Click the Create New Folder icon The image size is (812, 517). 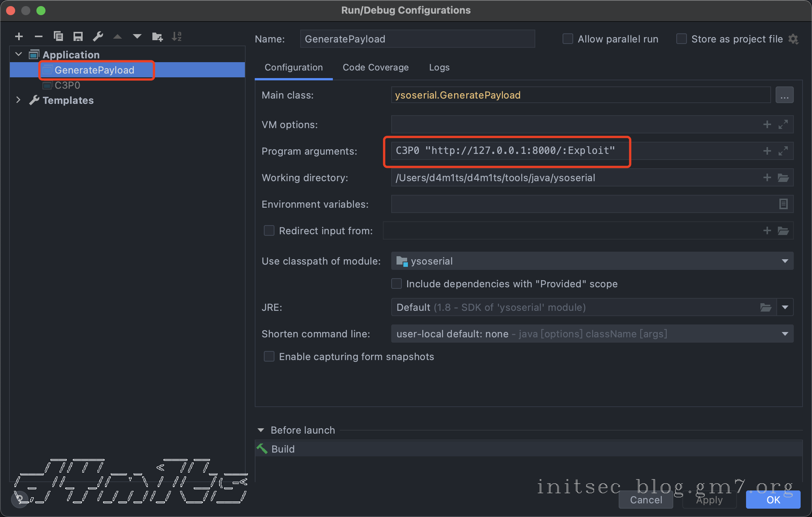157,36
